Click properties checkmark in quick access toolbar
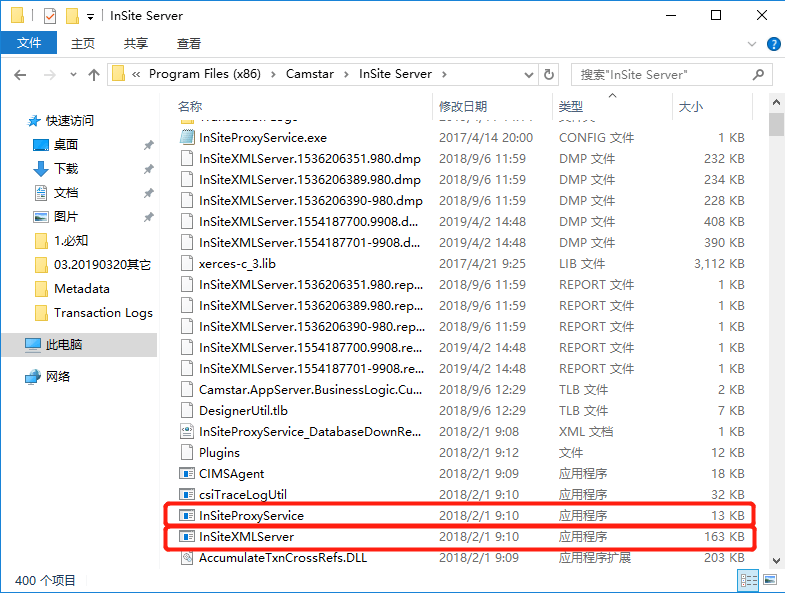785x593 pixels. 50,16
